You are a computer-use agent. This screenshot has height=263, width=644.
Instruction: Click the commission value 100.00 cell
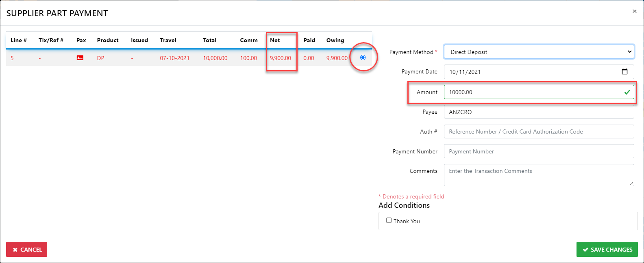[x=248, y=58]
